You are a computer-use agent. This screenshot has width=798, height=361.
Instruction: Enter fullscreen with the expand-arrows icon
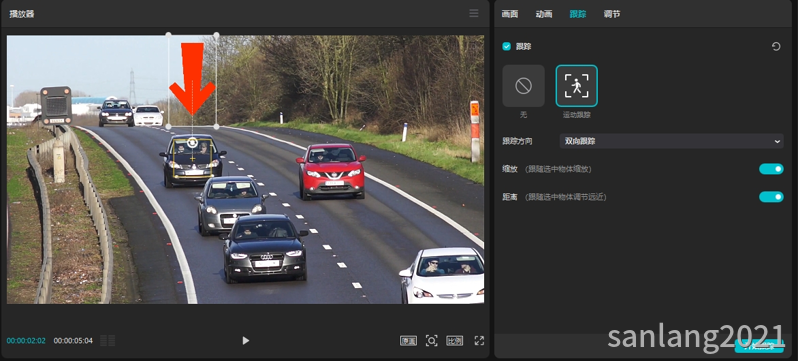pyautogui.click(x=479, y=341)
